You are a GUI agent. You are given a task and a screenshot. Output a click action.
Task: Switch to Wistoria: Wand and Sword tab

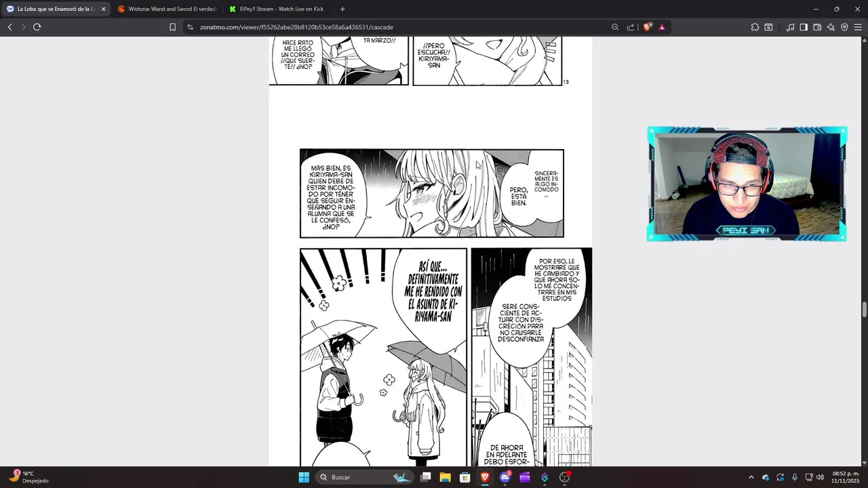coord(167,9)
